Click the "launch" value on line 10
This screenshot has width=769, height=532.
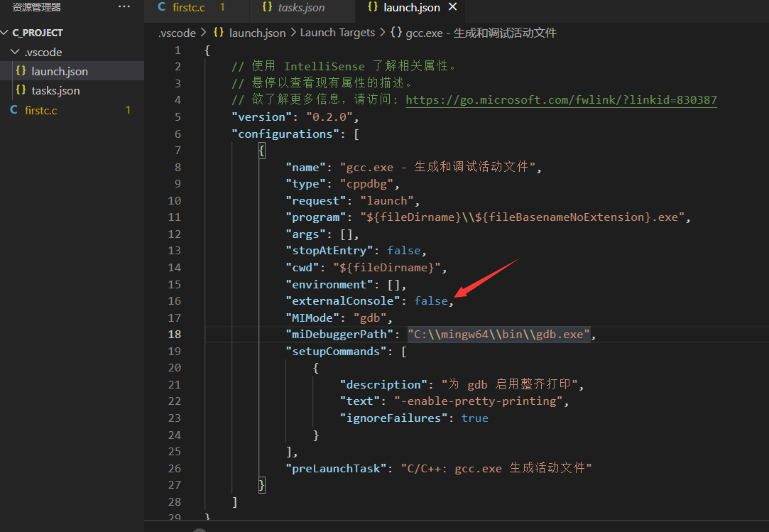click(x=387, y=200)
